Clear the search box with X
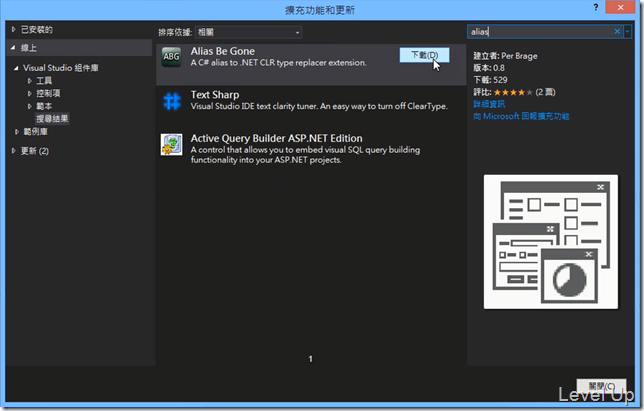 (x=617, y=31)
